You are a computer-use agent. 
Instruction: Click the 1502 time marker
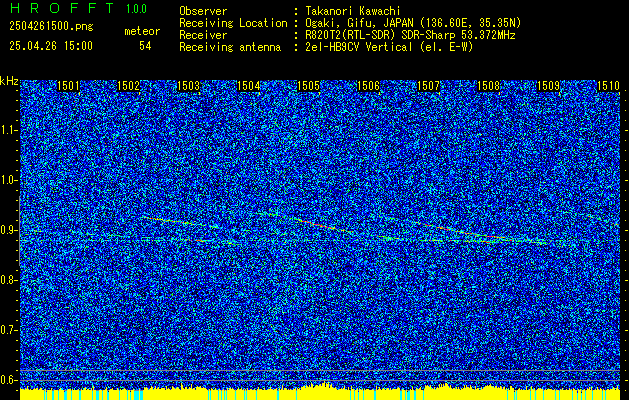coord(128,86)
